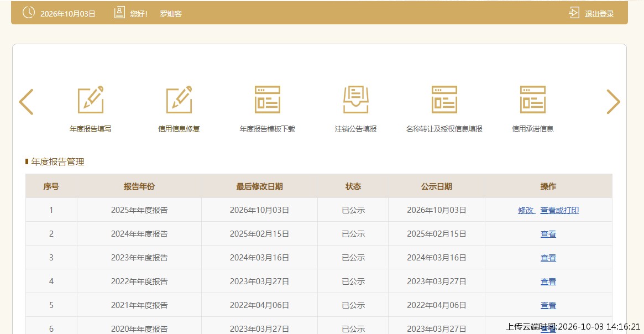This screenshot has width=644, height=334.
Task: Click the 2022年年度报告 cell
Action: pyautogui.click(x=139, y=282)
